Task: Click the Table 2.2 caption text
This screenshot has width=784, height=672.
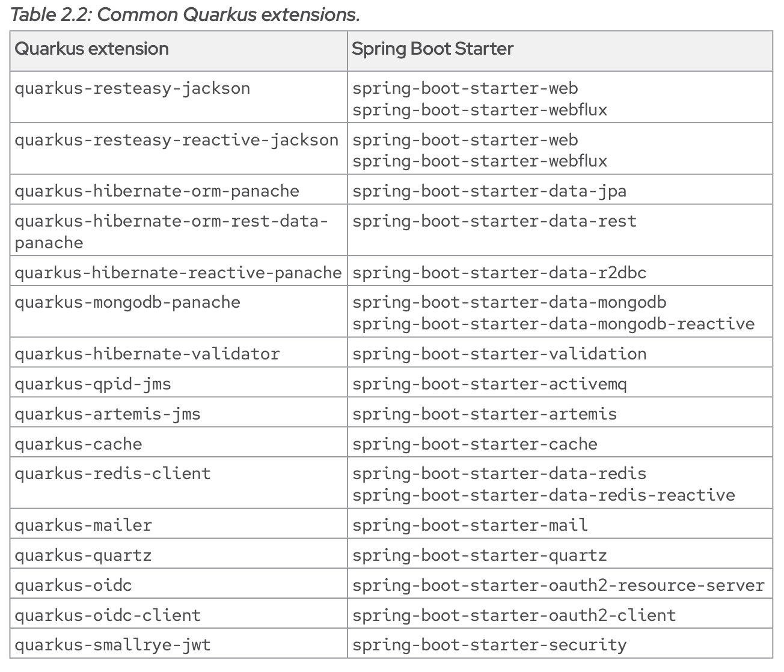Action: pyautogui.click(x=185, y=14)
